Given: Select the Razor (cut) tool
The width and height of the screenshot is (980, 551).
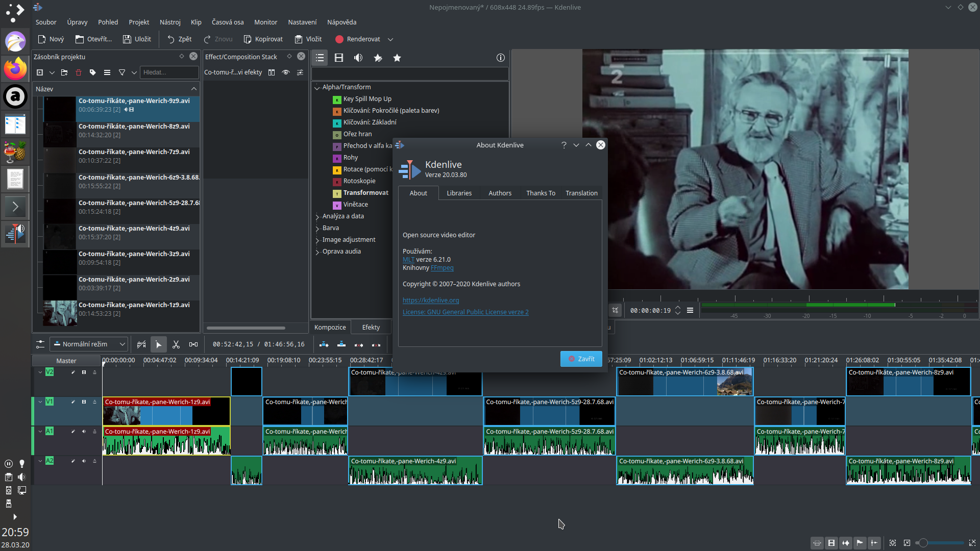Looking at the screenshot, I should (176, 344).
